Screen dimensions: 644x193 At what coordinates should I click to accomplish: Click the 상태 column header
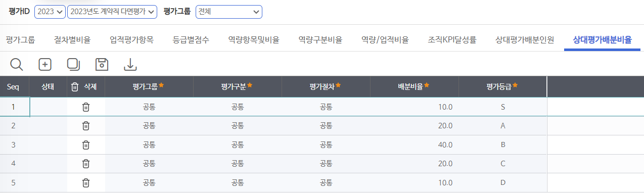coord(48,87)
